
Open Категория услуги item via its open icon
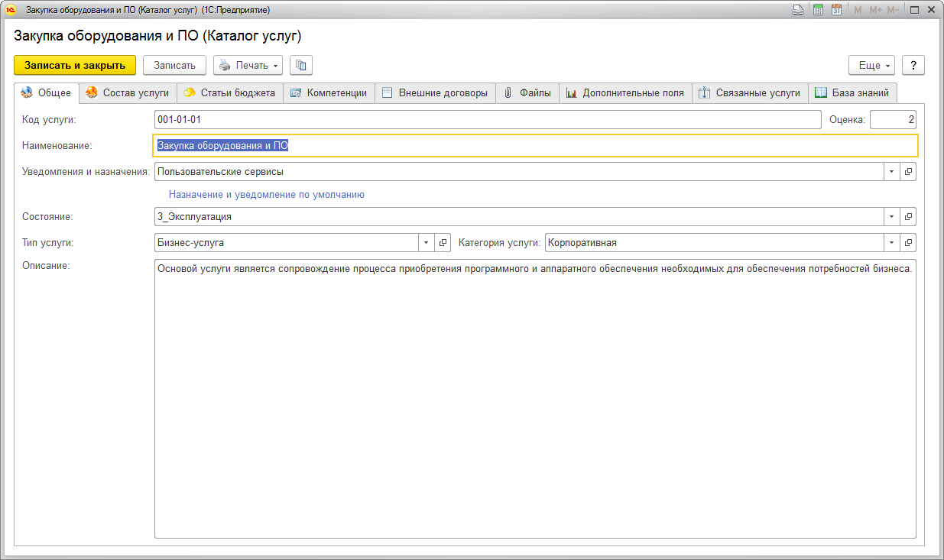(908, 243)
